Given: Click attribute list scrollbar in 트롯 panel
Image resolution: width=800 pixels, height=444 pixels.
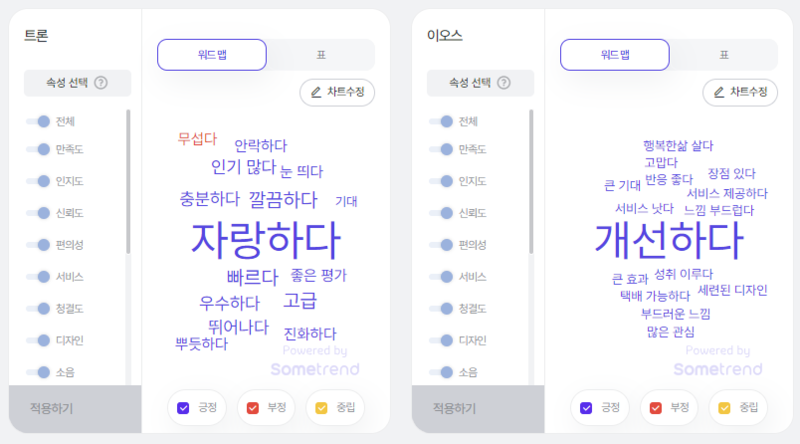Looking at the screenshot, I should tap(128, 182).
